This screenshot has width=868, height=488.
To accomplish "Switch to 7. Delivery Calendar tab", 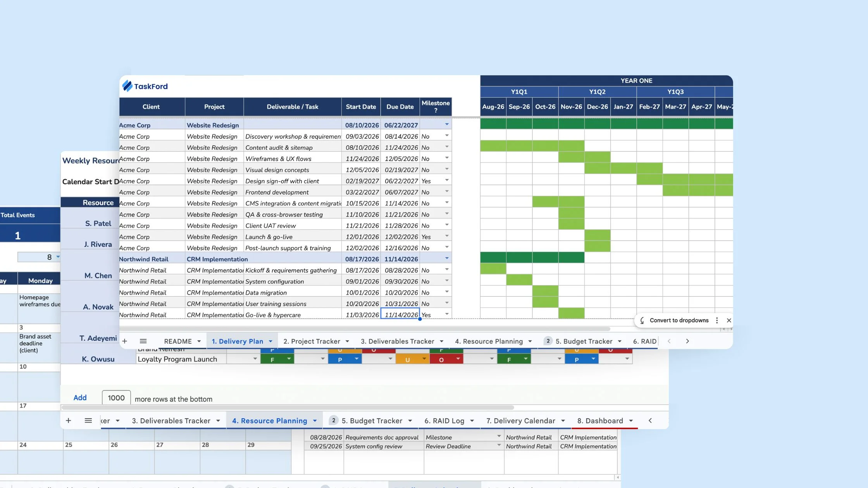I will coord(521,421).
